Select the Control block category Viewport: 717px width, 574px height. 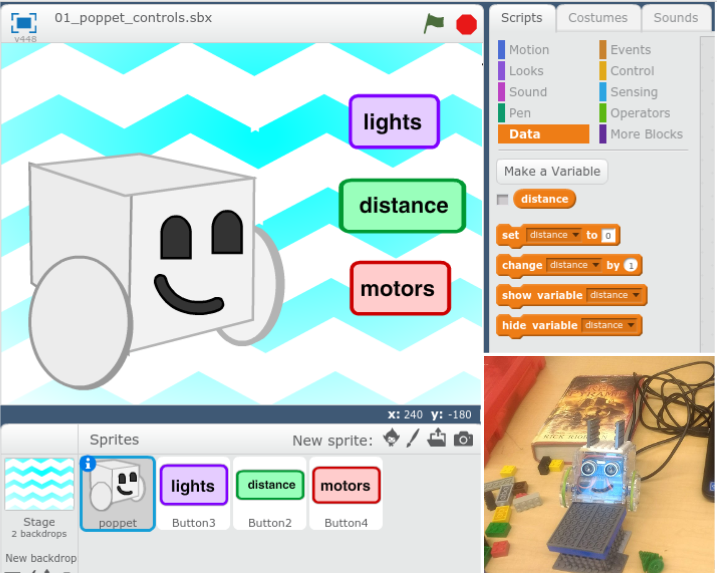click(627, 71)
